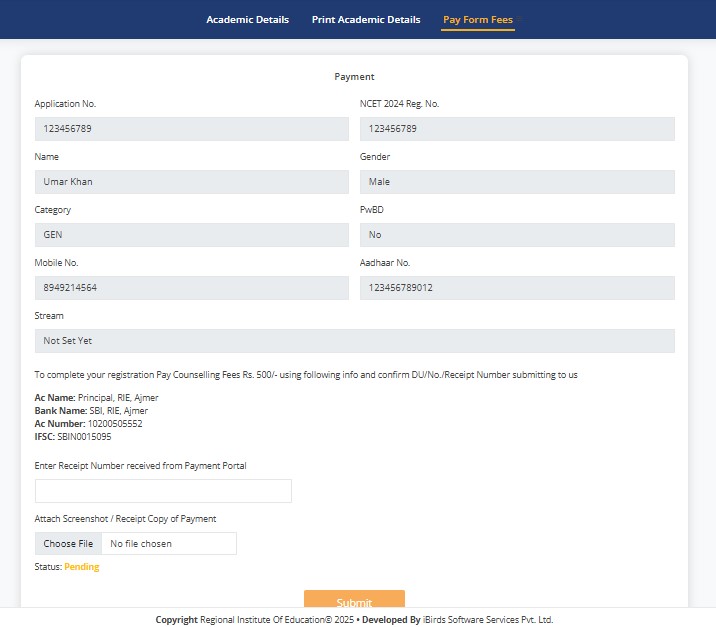Click the NCET 2024 Reg. No. field

[x=516, y=129]
